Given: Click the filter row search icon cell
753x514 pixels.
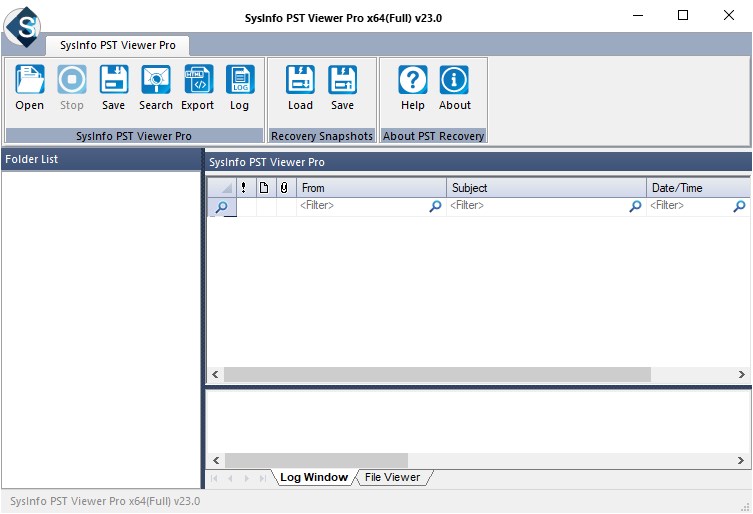Looking at the screenshot, I should click(222, 207).
